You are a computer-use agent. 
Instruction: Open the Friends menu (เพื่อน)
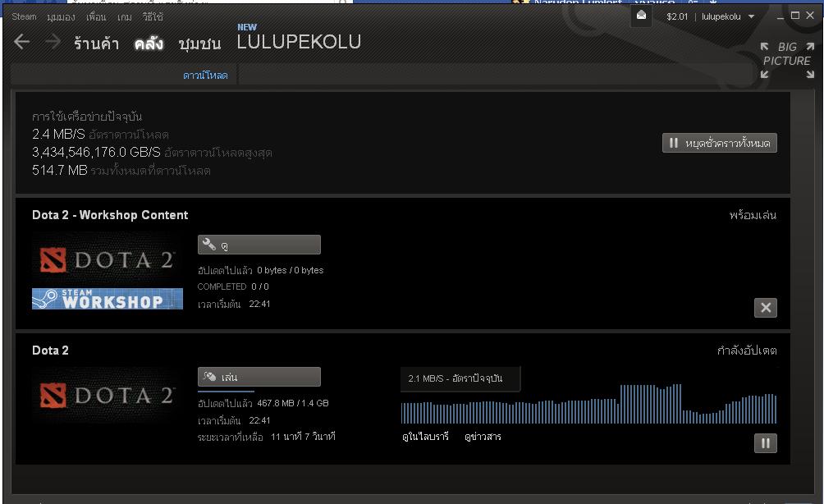[x=96, y=16]
